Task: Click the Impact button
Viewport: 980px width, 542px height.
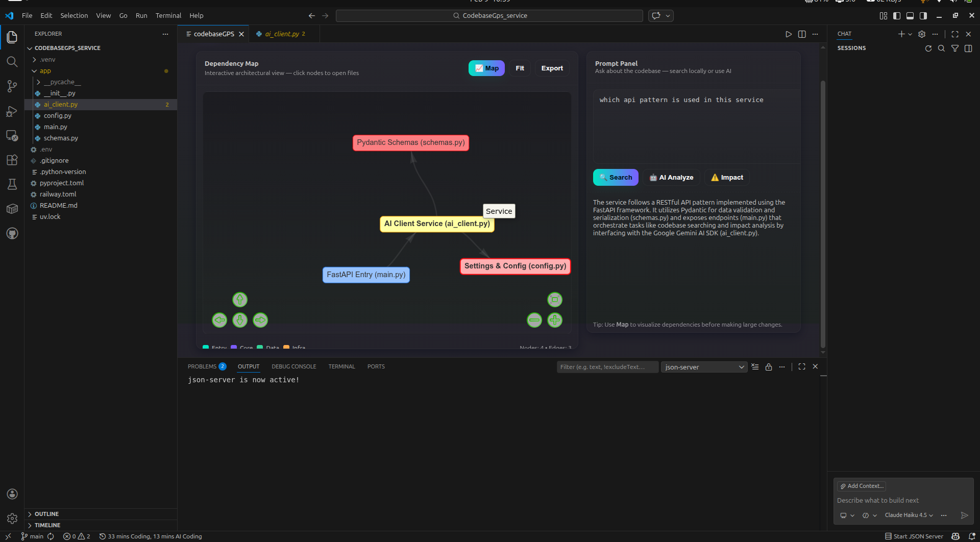Action: [727, 178]
